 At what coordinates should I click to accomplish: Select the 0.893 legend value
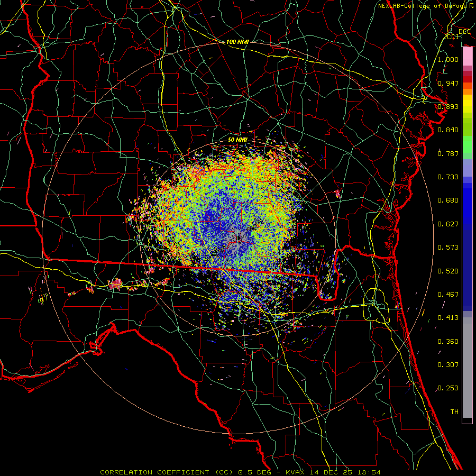click(x=448, y=106)
